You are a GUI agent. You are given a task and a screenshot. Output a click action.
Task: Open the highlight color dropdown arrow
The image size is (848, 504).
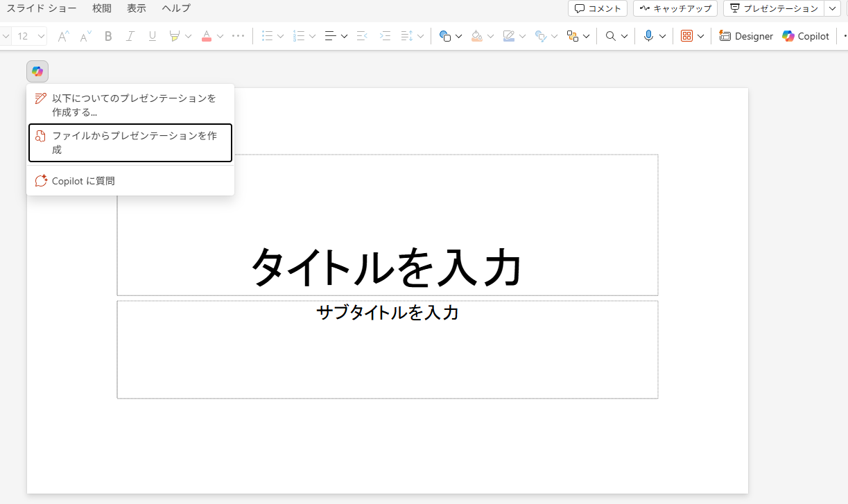[x=188, y=36]
